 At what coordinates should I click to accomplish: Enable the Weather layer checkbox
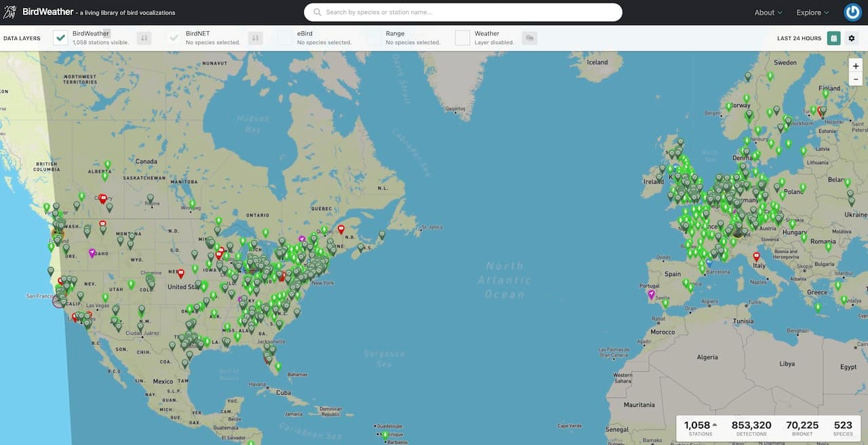tap(462, 38)
